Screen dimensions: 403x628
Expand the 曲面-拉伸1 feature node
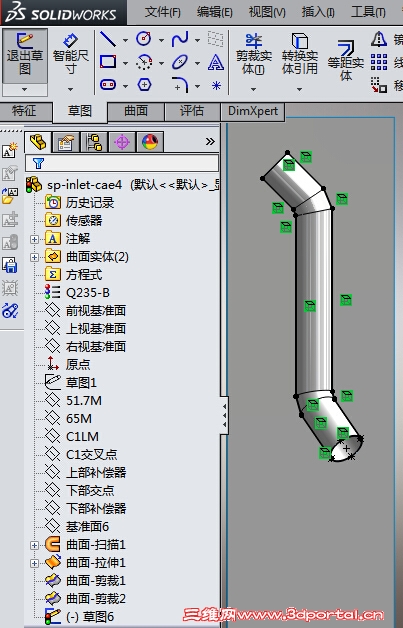[34, 563]
